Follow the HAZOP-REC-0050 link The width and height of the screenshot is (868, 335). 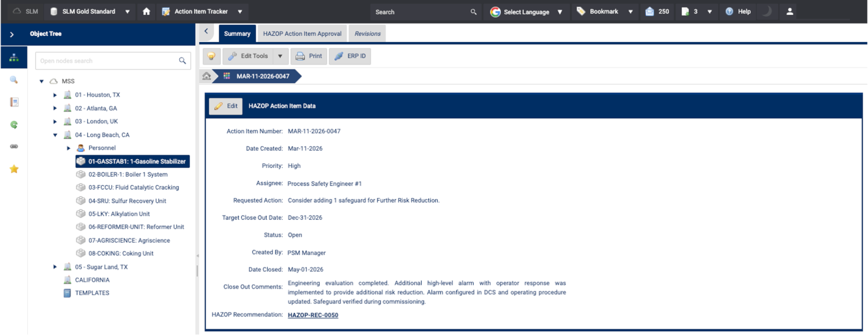click(x=312, y=315)
